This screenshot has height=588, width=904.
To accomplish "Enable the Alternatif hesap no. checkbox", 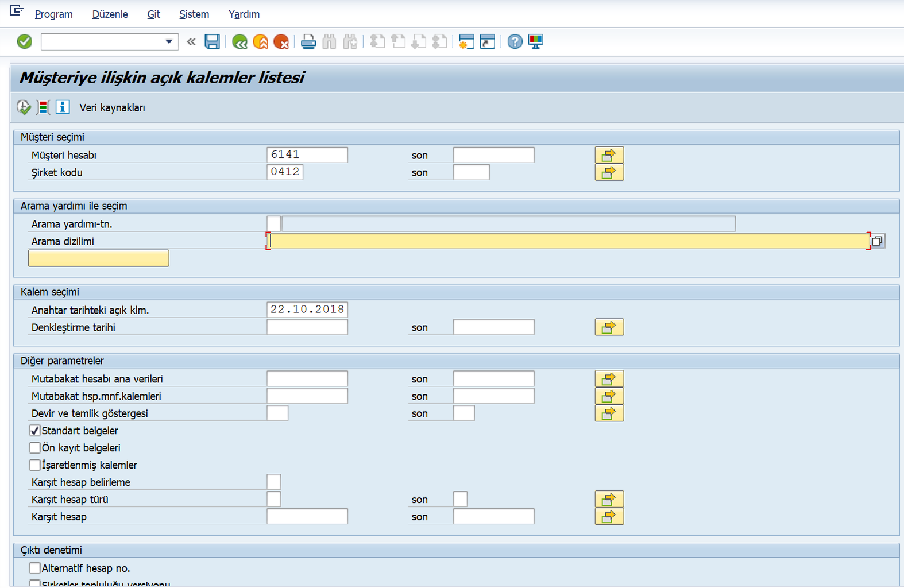I will (x=34, y=568).
